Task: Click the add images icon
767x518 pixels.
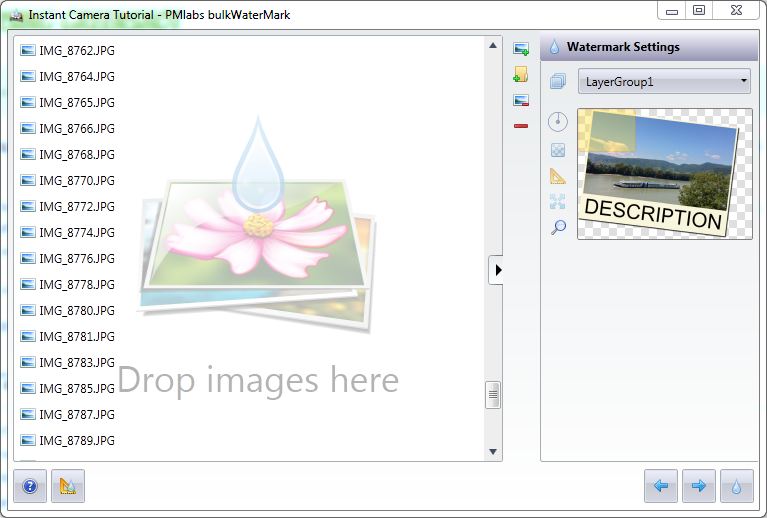Action: 521,48
